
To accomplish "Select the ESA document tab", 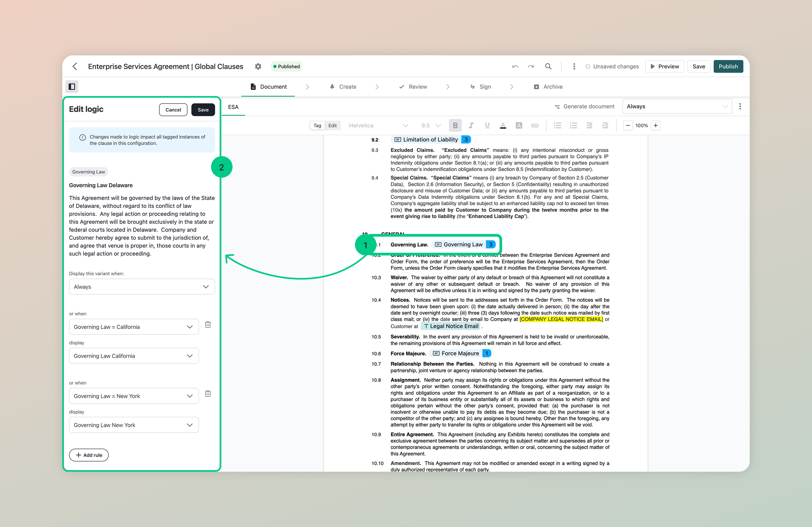I will pos(233,107).
